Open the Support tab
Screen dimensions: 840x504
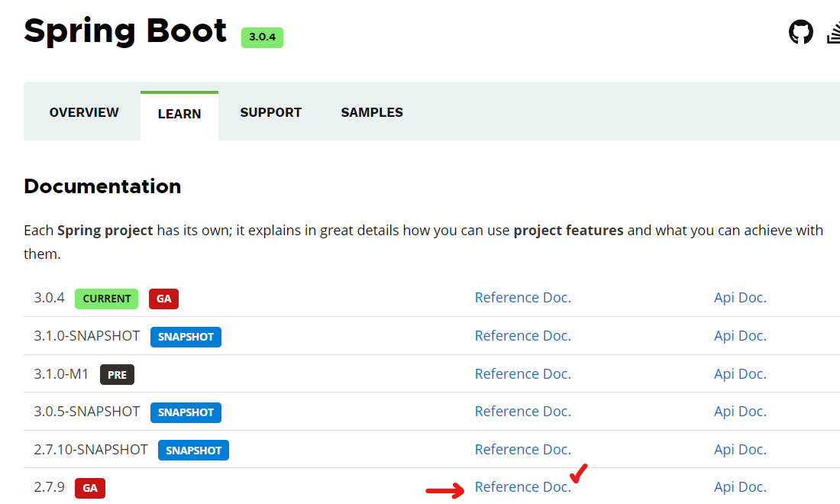271,112
